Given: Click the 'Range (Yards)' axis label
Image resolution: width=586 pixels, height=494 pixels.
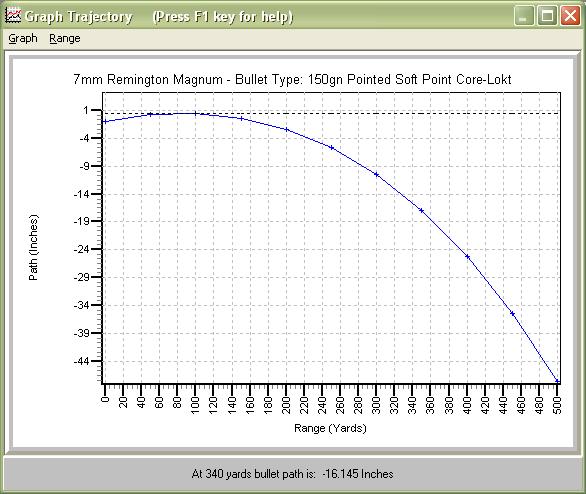Looking at the screenshot, I should point(330,428).
